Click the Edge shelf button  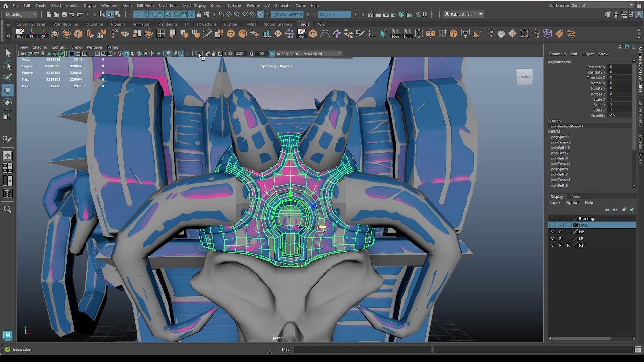395,34
